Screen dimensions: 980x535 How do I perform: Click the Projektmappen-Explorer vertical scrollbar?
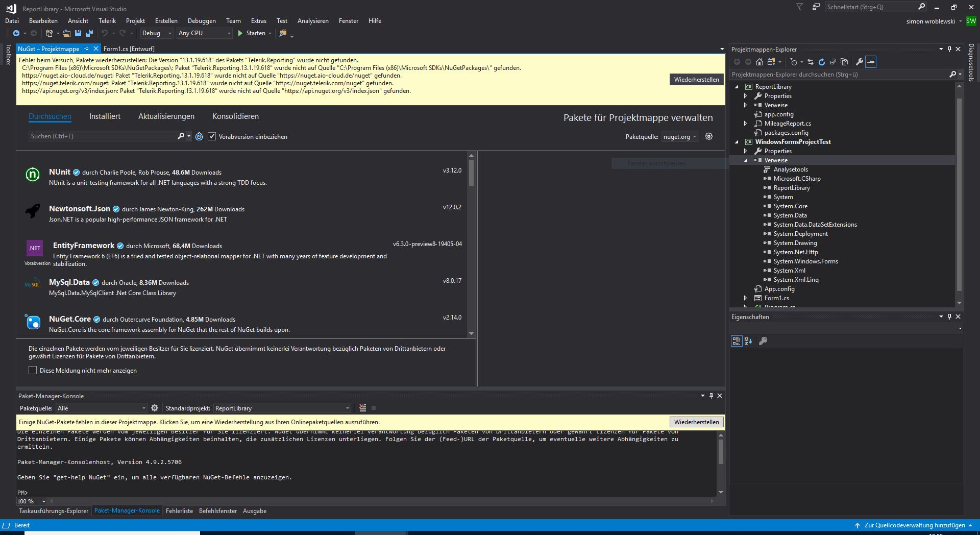tap(959, 194)
